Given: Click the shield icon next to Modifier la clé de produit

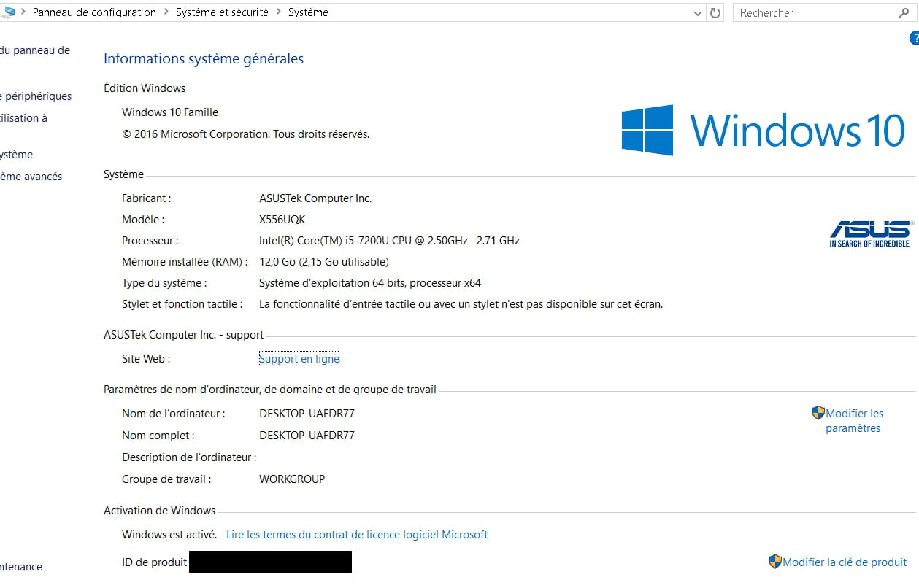Looking at the screenshot, I should [774, 562].
